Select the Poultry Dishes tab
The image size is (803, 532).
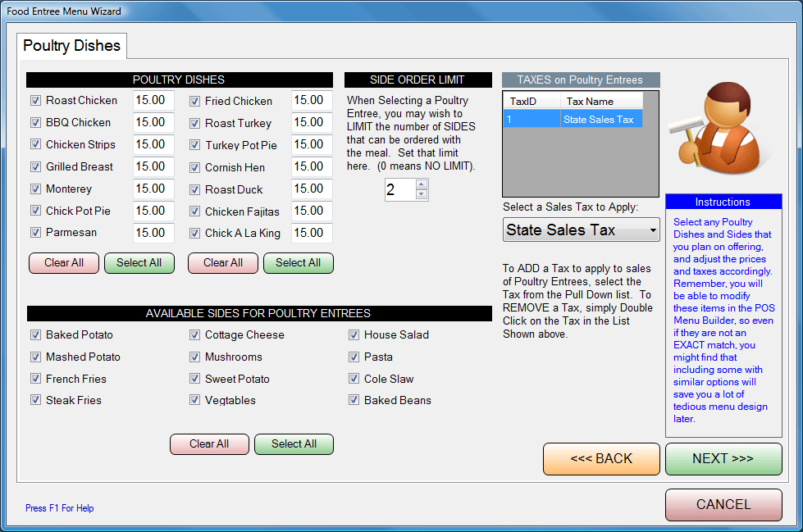pos(72,46)
